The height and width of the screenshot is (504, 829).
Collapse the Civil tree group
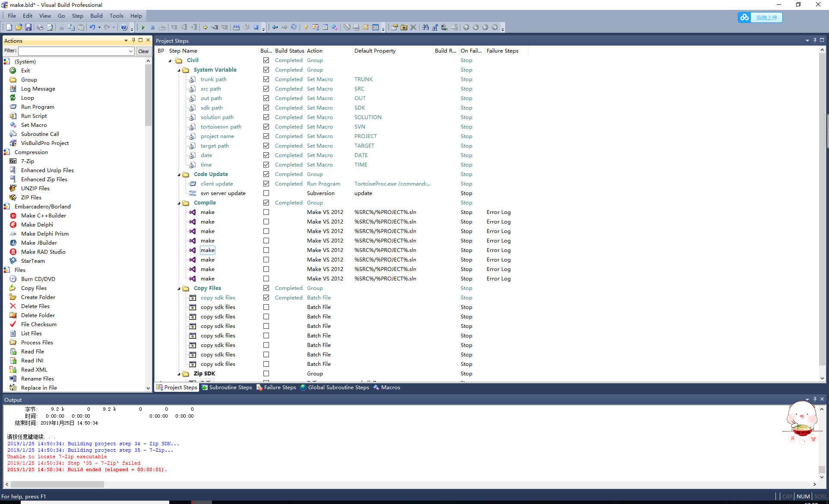point(170,61)
